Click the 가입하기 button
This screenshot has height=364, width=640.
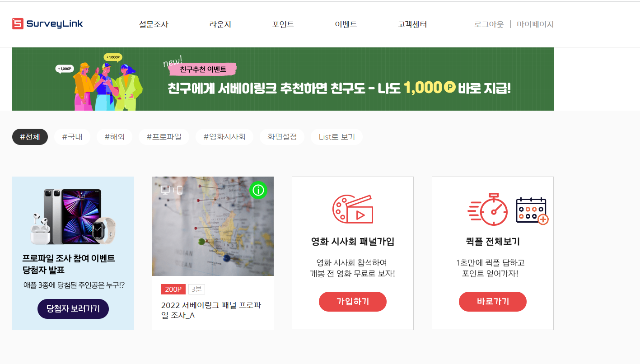coord(353,302)
